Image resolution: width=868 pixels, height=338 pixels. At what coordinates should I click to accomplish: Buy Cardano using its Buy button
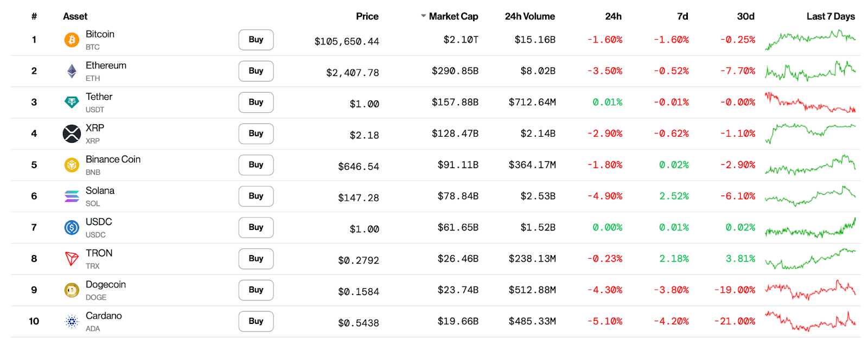(x=256, y=321)
